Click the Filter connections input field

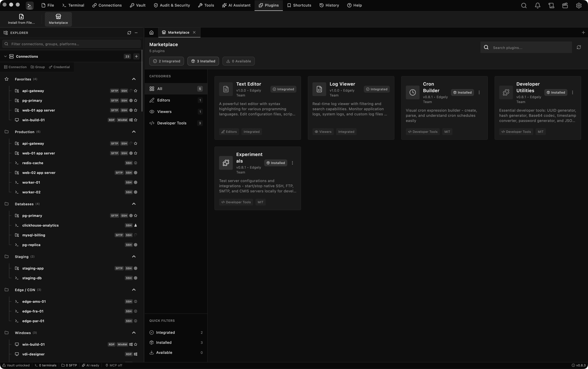click(x=71, y=44)
